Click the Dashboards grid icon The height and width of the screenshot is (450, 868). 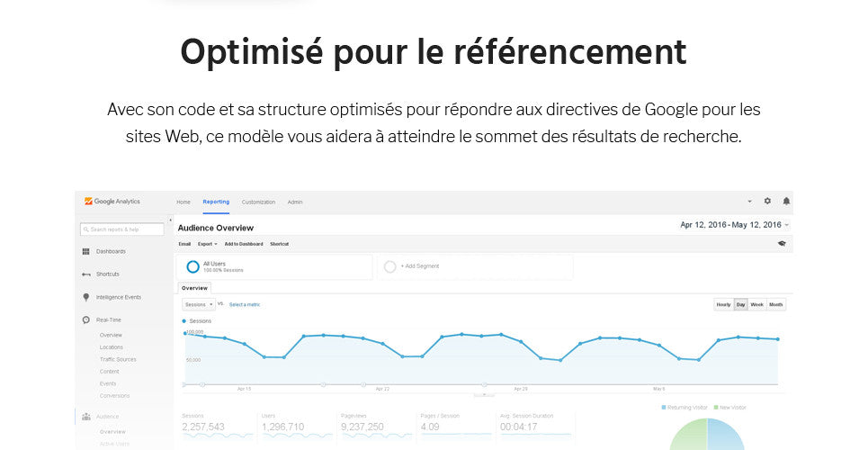coord(85,252)
